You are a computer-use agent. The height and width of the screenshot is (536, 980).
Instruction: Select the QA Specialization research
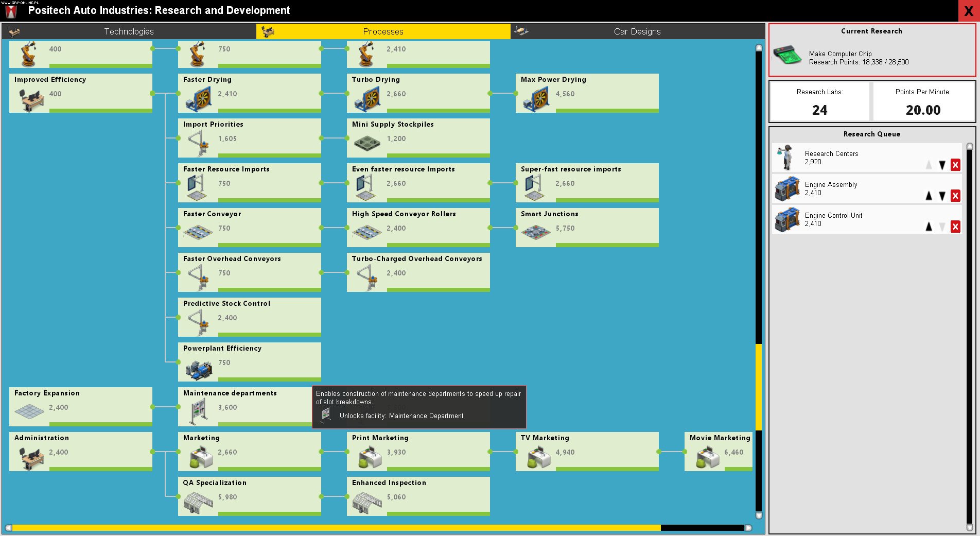pos(249,495)
